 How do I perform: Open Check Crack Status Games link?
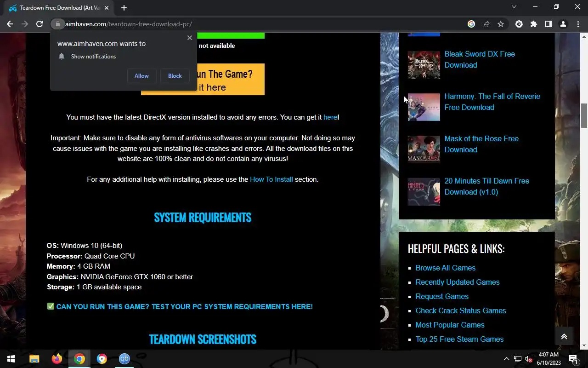(x=461, y=310)
